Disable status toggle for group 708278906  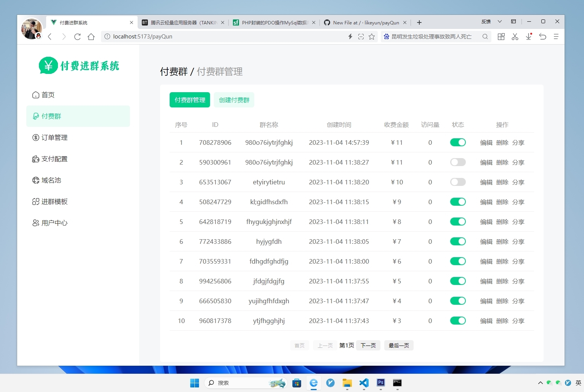click(x=458, y=142)
